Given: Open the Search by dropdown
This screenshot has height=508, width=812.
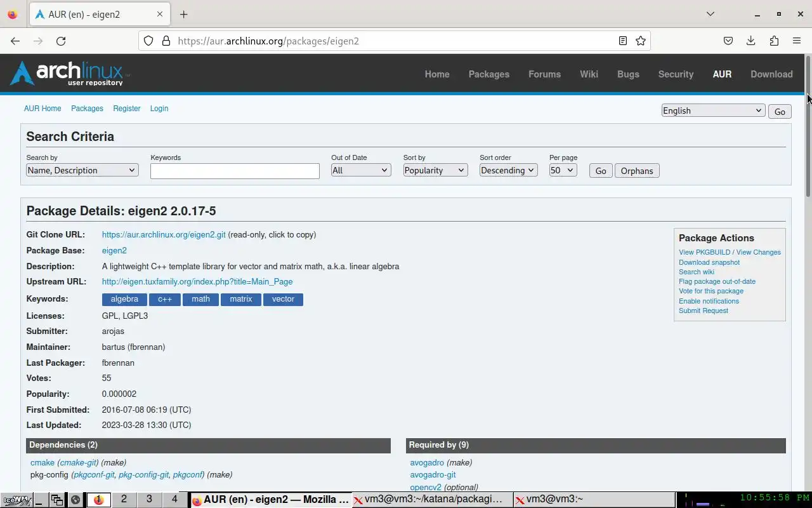Looking at the screenshot, I should [82, 170].
